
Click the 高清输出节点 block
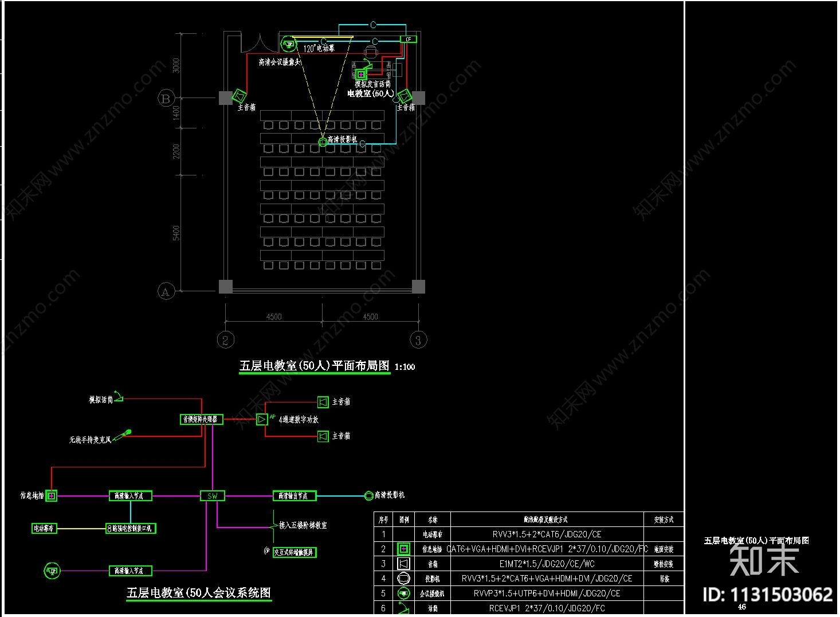(x=295, y=496)
